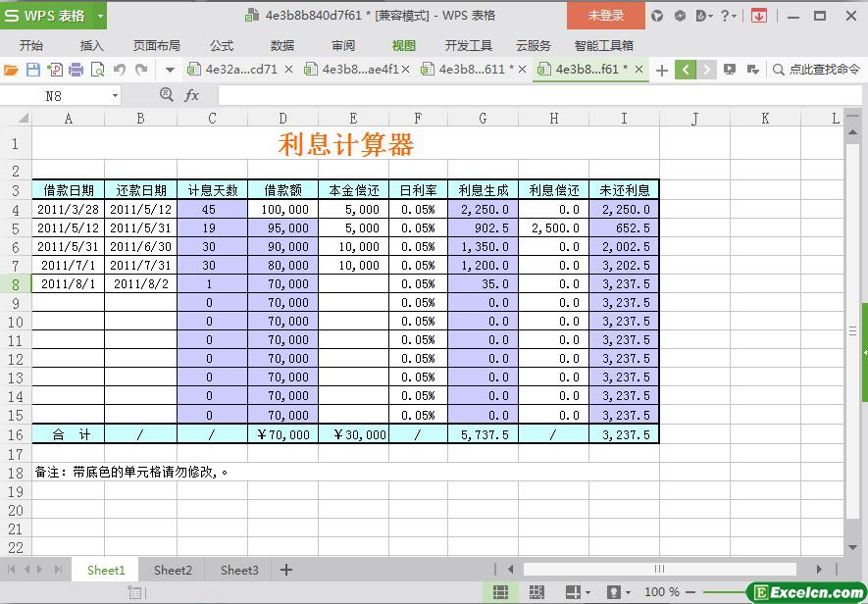Open the 数据 ribbon tab
Viewport: 868px width, 604px height.
click(282, 45)
